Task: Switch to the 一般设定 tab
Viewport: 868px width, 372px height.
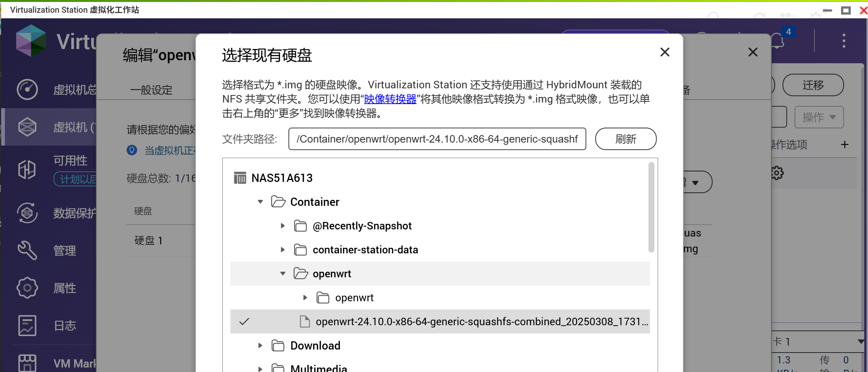Action: coord(151,90)
